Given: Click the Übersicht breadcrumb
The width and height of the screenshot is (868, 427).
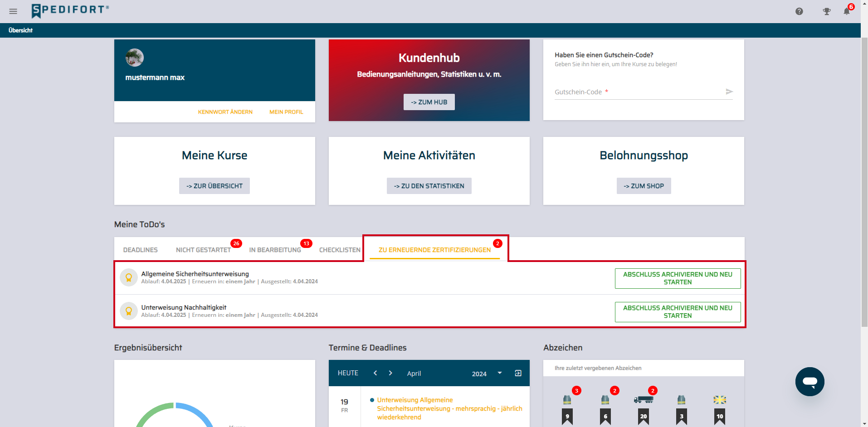Looking at the screenshot, I should pyautogui.click(x=20, y=30).
